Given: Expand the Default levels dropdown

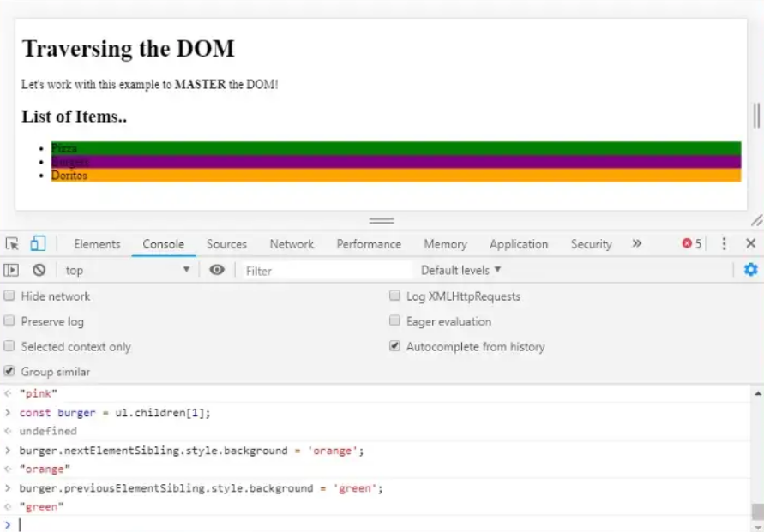Looking at the screenshot, I should 460,270.
